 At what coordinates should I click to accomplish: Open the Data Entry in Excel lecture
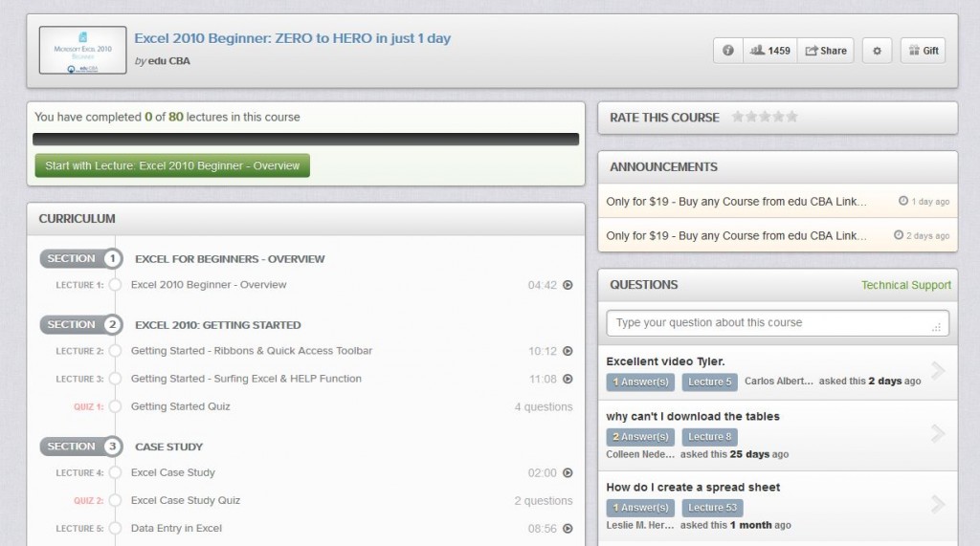[x=176, y=529]
